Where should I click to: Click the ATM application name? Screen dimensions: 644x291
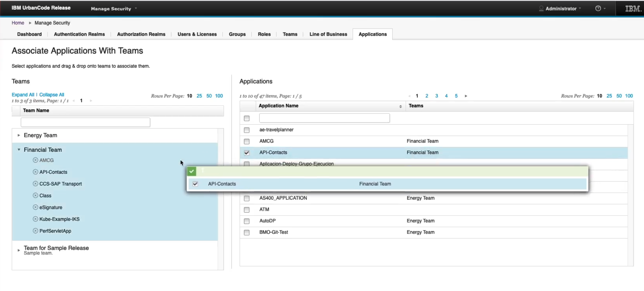(x=264, y=210)
